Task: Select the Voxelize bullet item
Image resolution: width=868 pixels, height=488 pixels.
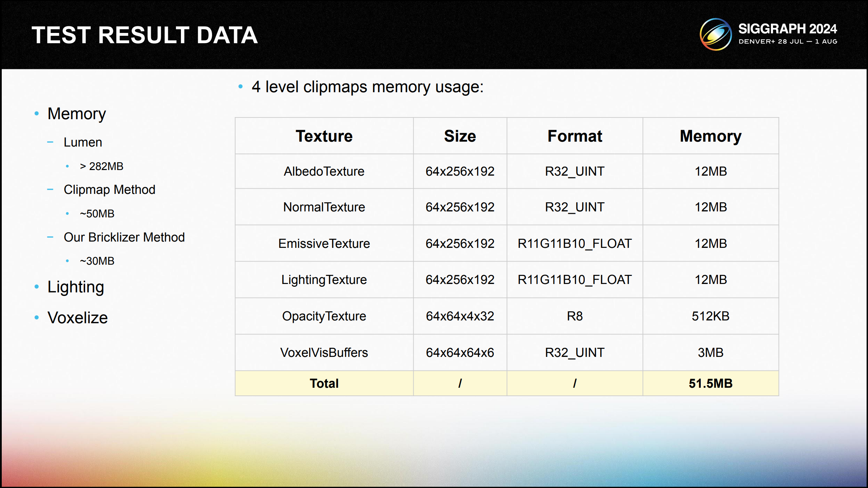Action: coord(77,318)
